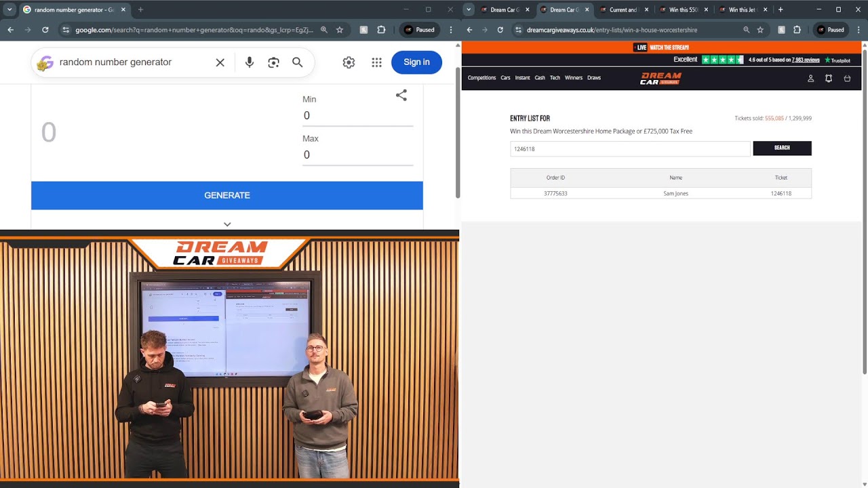Open Chrome menu in Google window
This screenshot has height=488, width=868.
pyautogui.click(x=451, y=30)
